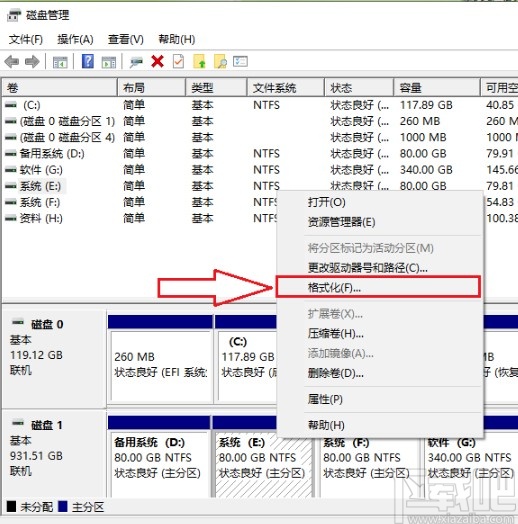Choose 打开(O) in the context menu
The width and height of the screenshot is (518, 524).
pos(380,203)
